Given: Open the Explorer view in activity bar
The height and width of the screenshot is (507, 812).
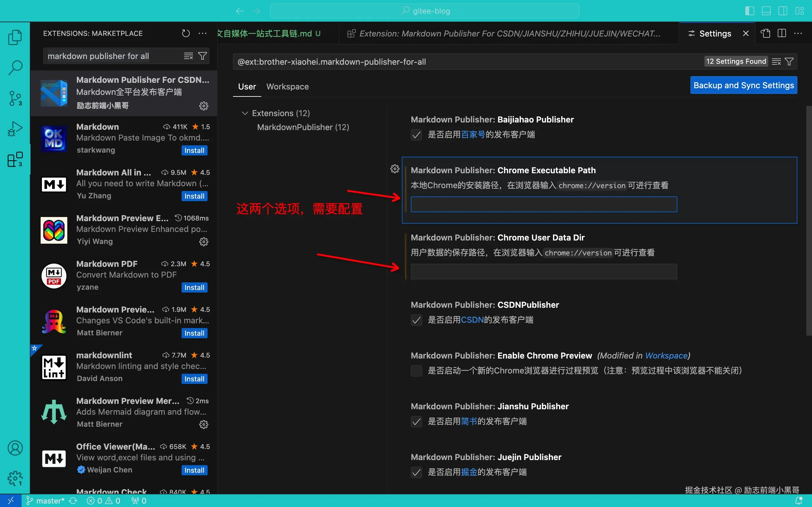Looking at the screenshot, I should (x=15, y=37).
